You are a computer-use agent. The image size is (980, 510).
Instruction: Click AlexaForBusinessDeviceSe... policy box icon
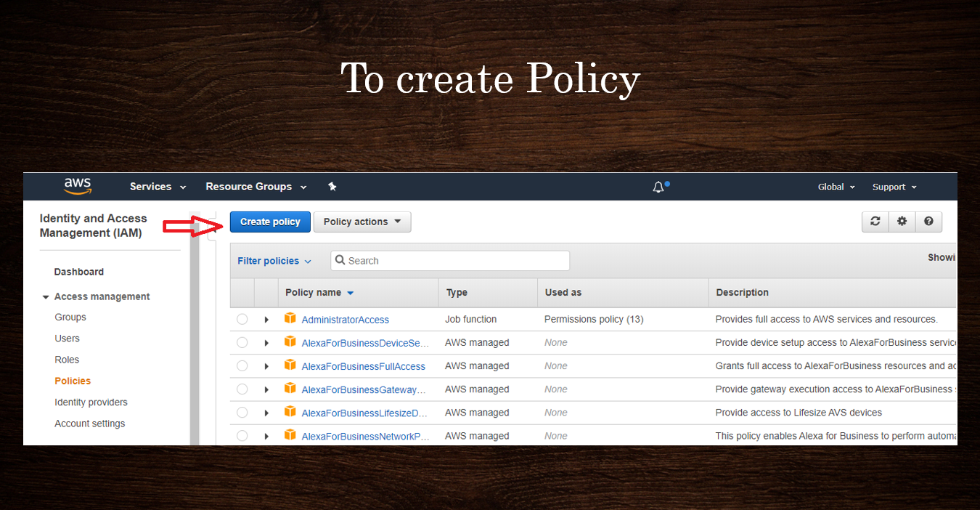290,341
